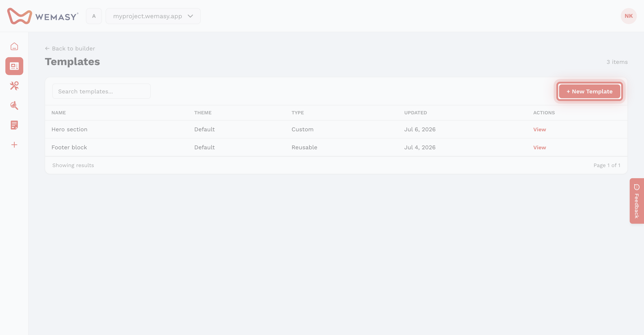This screenshot has width=644, height=335.
Task: Open the Feedback side tab
Action: pyautogui.click(x=636, y=201)
